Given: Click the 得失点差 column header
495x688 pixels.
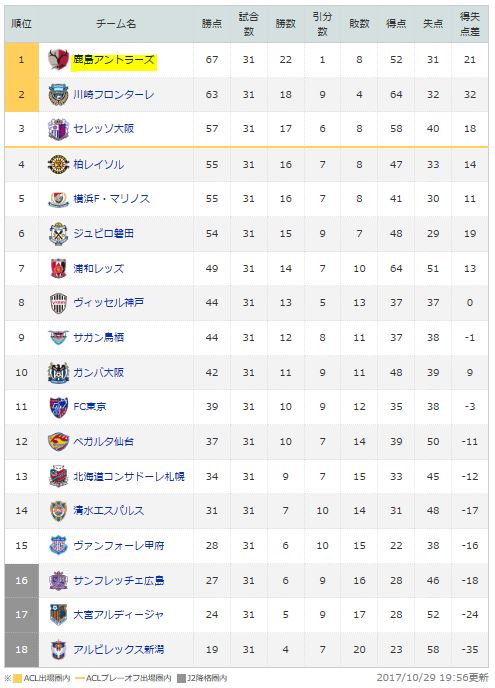Looking at the screenshot, I should point(470,24).
